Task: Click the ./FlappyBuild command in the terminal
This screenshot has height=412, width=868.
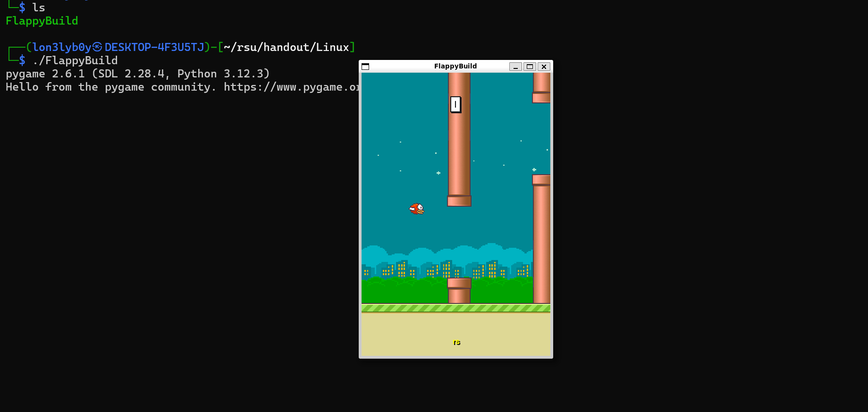Action: coord(75,61)
